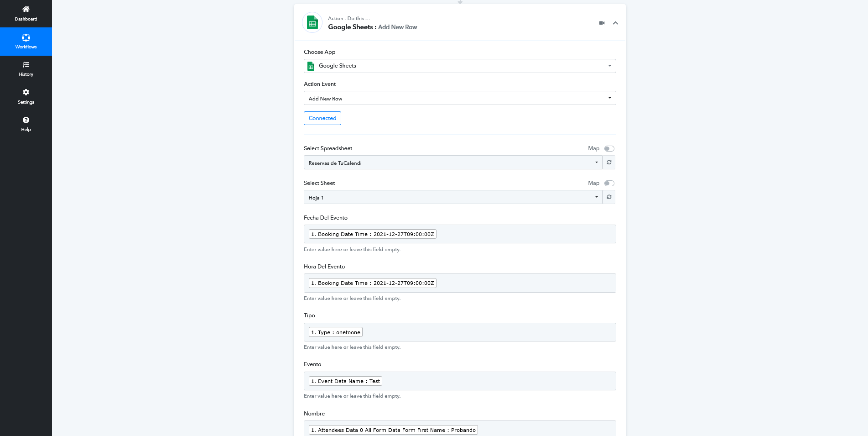Click the Tipo input field
Viewport: 868px width, 436px height.
(460, 332)
